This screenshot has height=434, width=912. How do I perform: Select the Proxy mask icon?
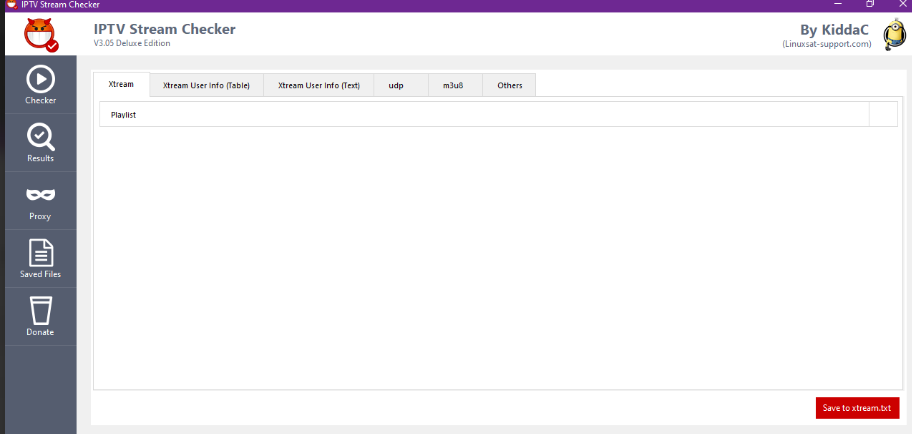40,200
